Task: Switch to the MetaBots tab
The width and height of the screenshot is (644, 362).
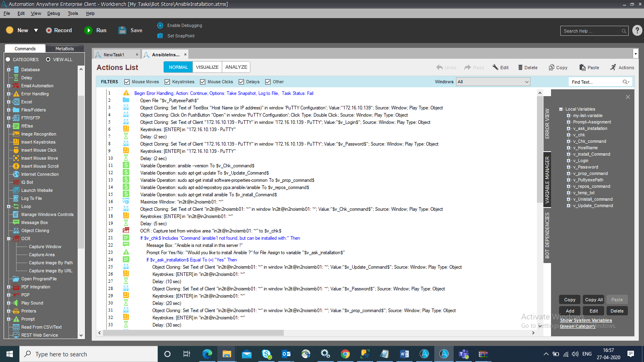Action: 64,49
